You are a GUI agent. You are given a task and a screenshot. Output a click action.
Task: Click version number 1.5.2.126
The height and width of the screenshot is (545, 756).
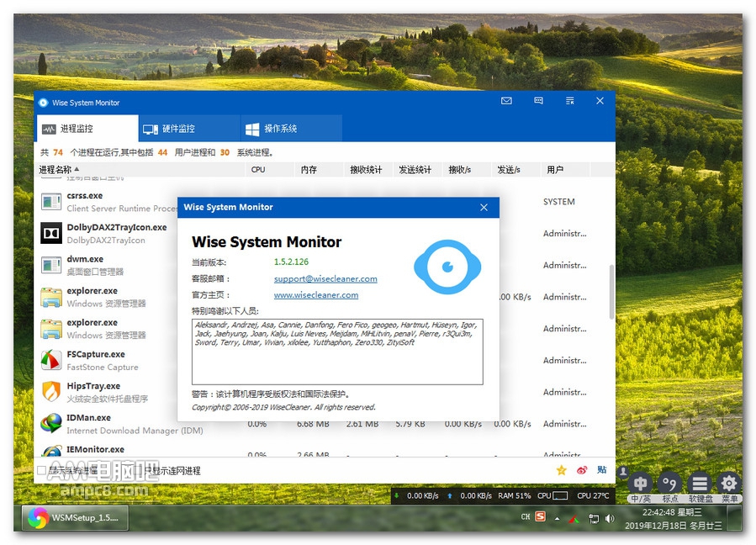[291, 262]
